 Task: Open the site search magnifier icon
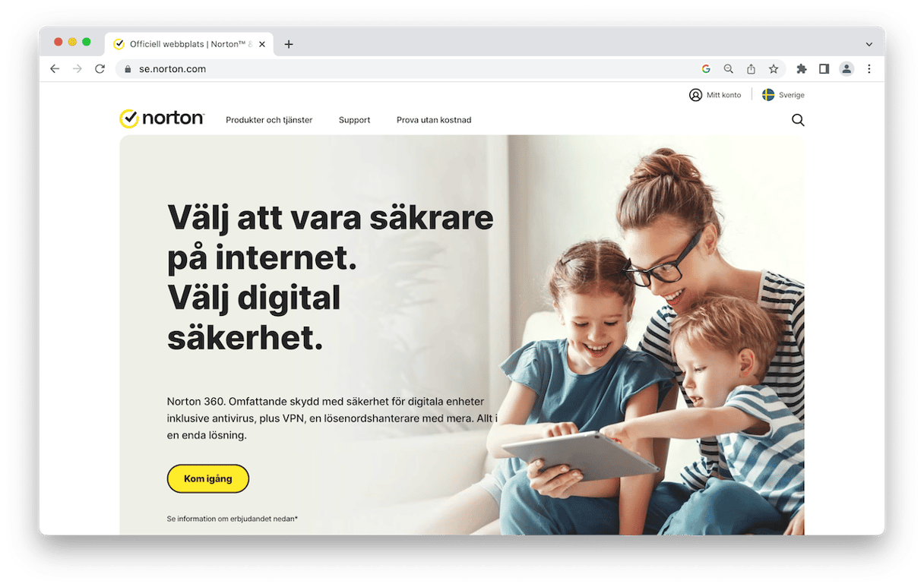pyautogui.click(x=798, y=120)
